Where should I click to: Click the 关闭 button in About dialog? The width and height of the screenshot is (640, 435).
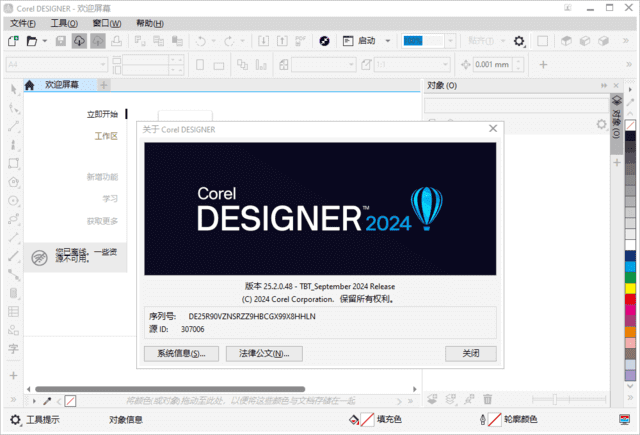[x=471, y=353]
